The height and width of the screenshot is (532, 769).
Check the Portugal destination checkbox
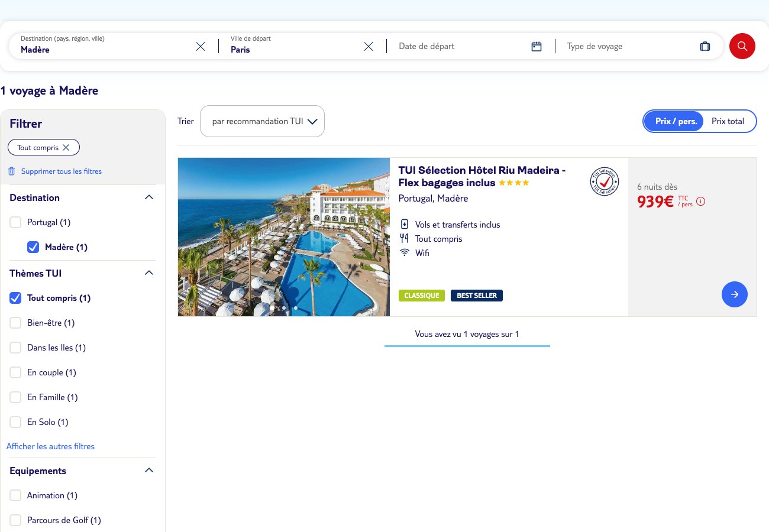pos(15,222)
